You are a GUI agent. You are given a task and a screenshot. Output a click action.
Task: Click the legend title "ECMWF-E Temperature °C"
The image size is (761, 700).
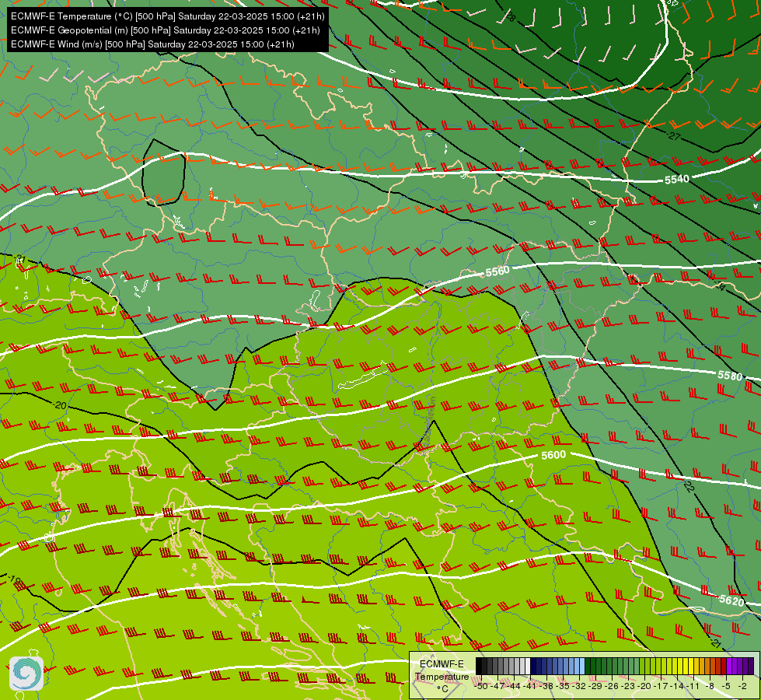442,676
